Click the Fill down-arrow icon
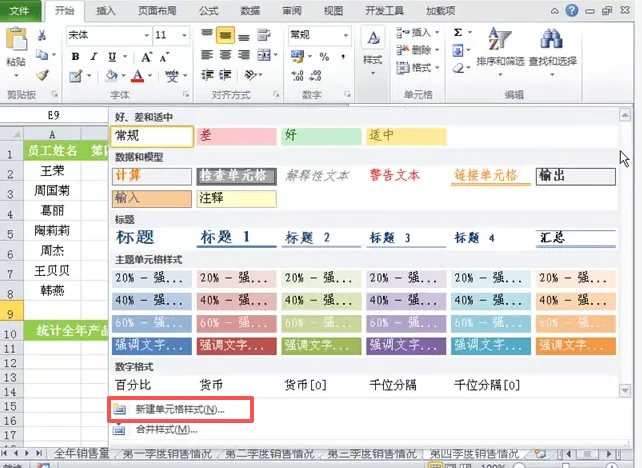This screenshot has height=468, width=642. coord(458,50)
